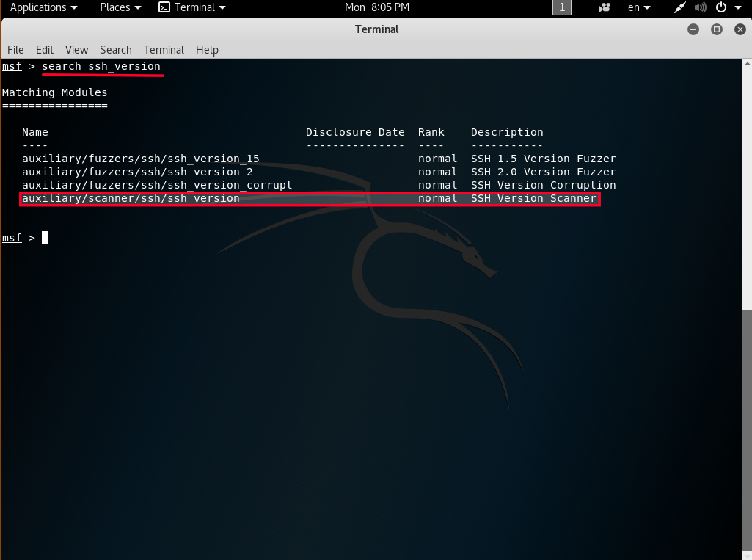Click the volume speaker icon
The image size is (752, 560).
(x=700, y=7)
